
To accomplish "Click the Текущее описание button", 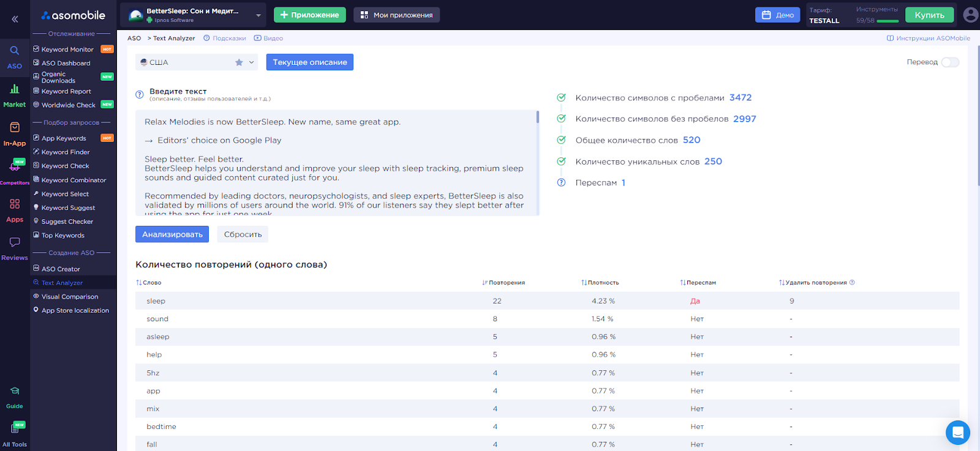I will 310,62.
